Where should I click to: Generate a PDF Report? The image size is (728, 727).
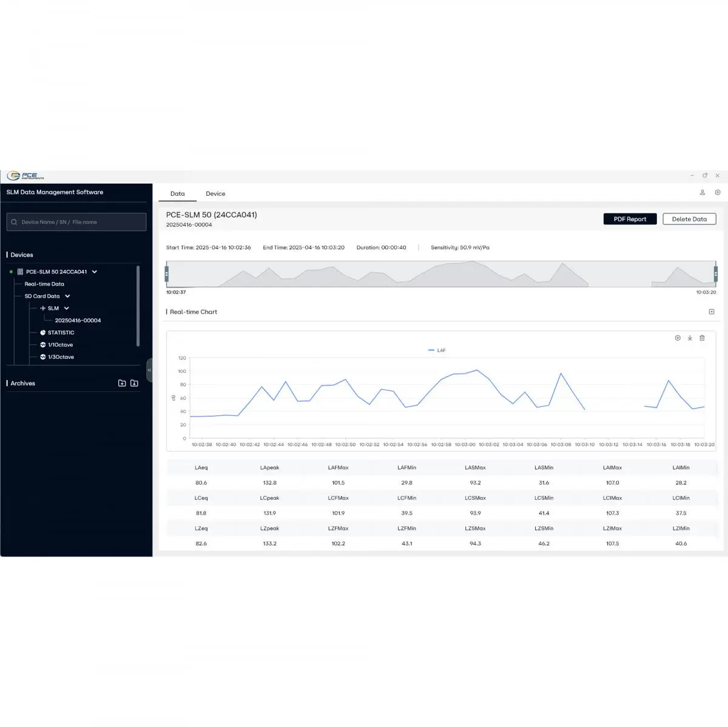630,219
